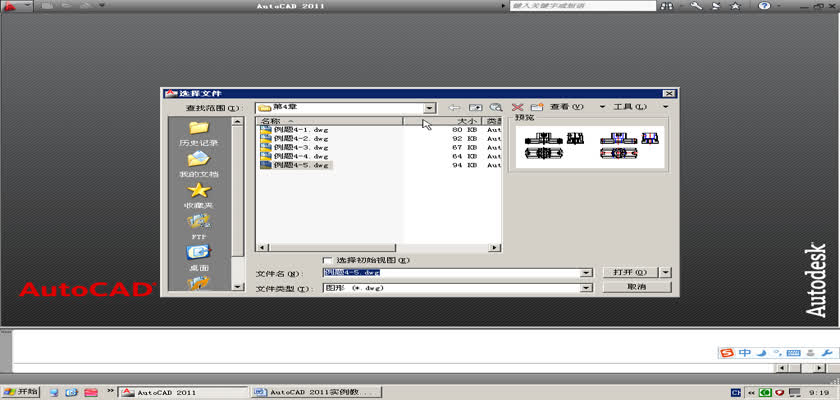Click the drawing preview thumbnail
The width and height of the screenshot is (840, 400).
pyautogui.click(x=590, y=147)
